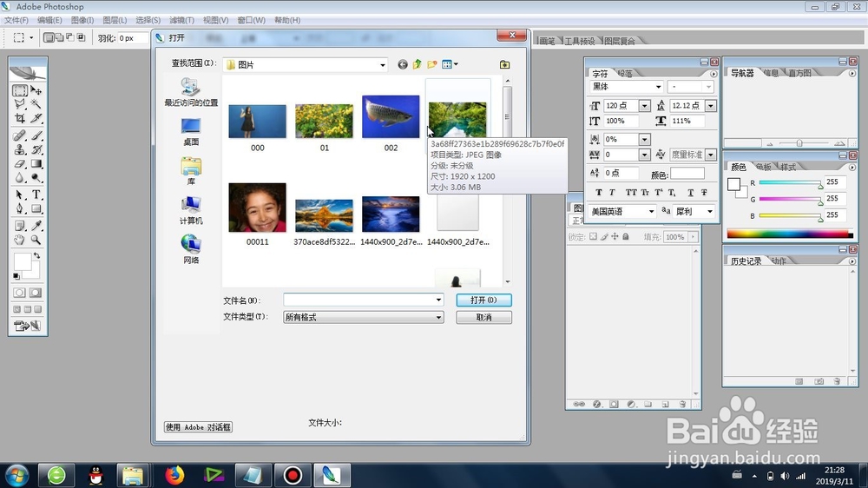Screen dimensions: 868x488
Task: Open the 犀利 anti-aliasing dropdown
Action: click(x=710, y=212)
